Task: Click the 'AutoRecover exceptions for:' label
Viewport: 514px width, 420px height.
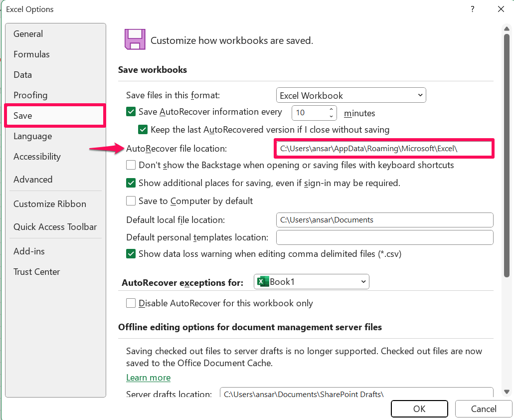Action: pos(182,283)
